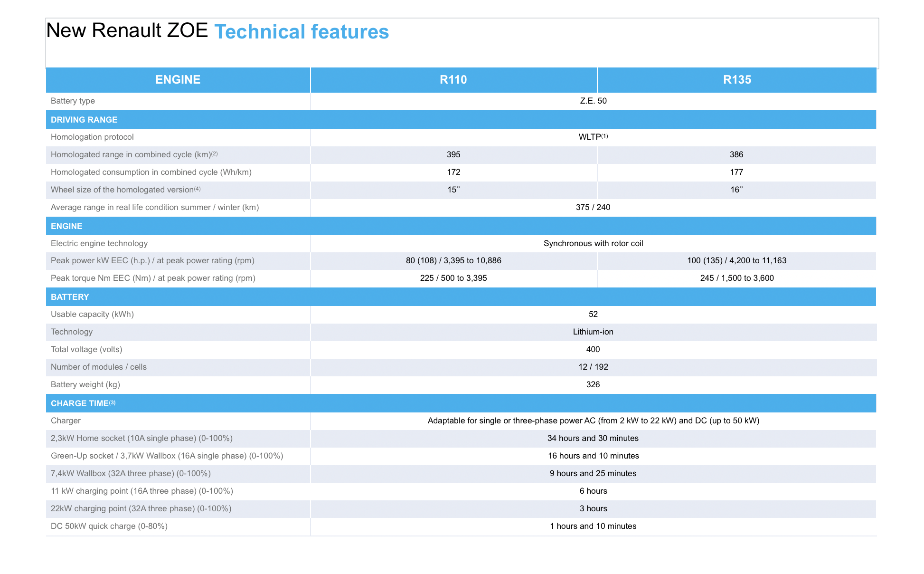Image resolution: width=924 pixels, height=574 pixels.
Task: Click the 'Electric engine technology' label
Action: tap(99, 243)
